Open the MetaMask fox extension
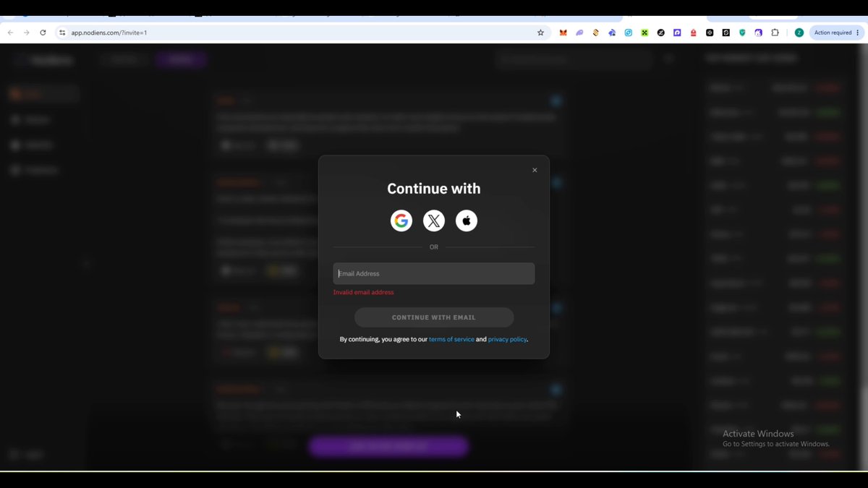868x488 pixels. pyautogui.click(x=563, y=33)
